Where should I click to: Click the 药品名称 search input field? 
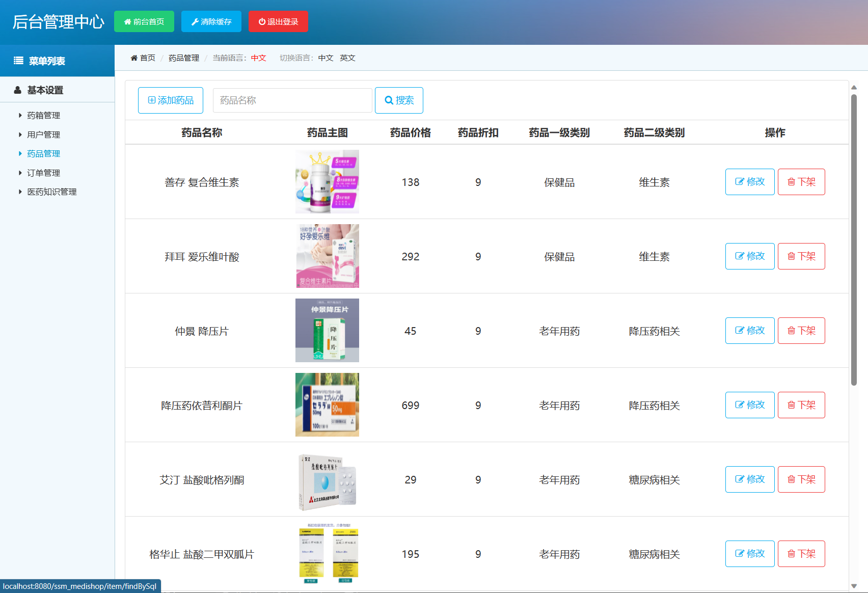[292, 100]
